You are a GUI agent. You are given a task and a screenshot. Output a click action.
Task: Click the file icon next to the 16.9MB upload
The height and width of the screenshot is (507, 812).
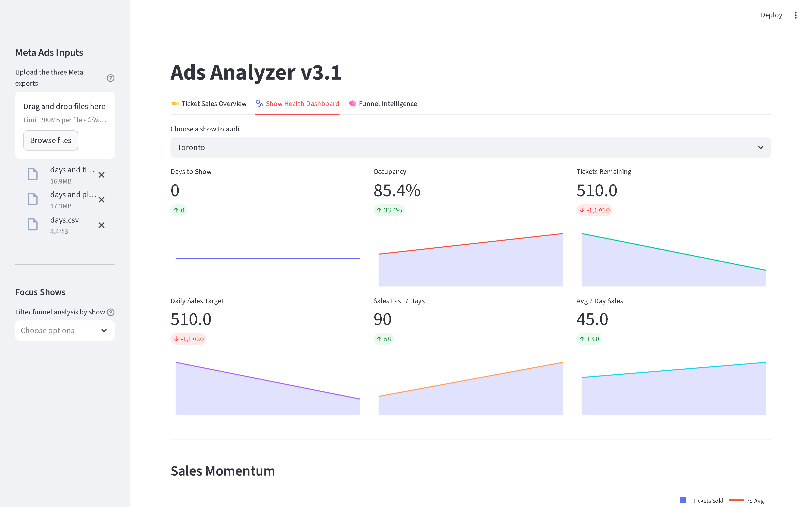32,174
